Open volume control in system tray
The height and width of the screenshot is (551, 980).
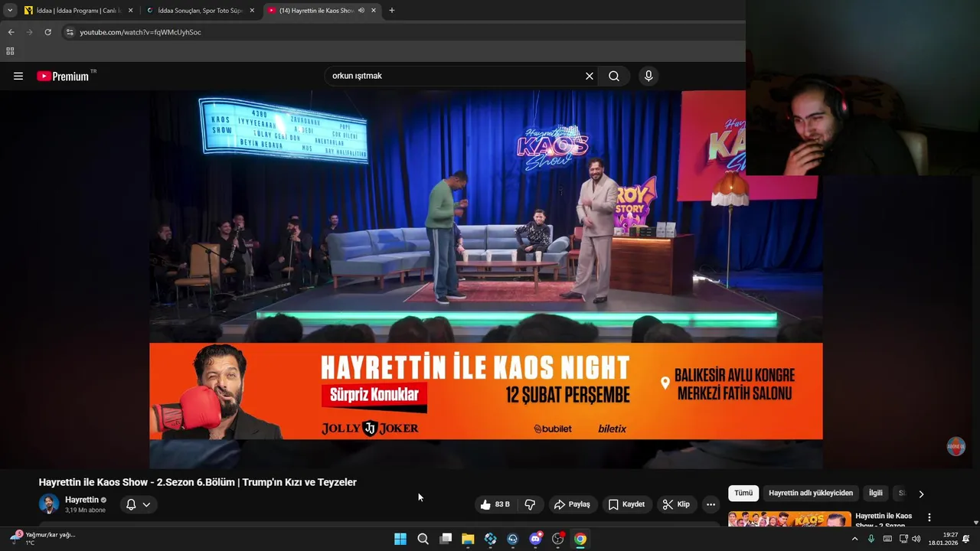click(916, 539)
